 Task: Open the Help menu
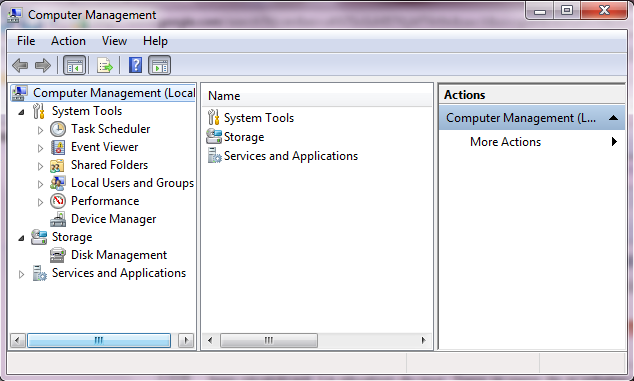point(155,41)
